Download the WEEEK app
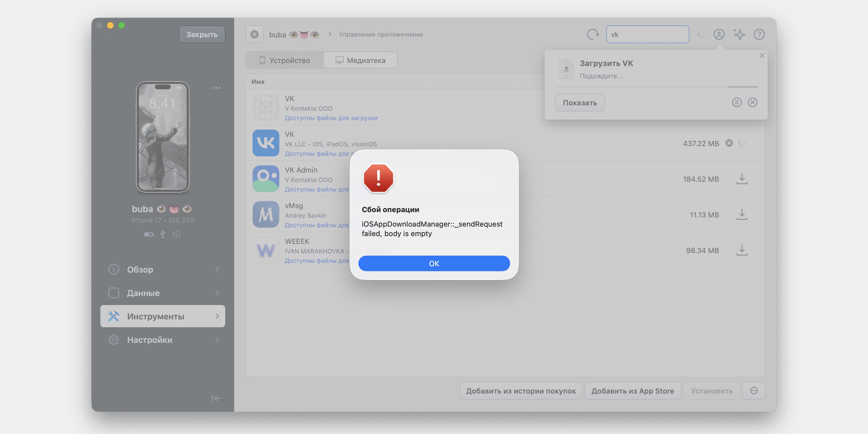This screenshot has width=868, height=434. pos(742,250)
